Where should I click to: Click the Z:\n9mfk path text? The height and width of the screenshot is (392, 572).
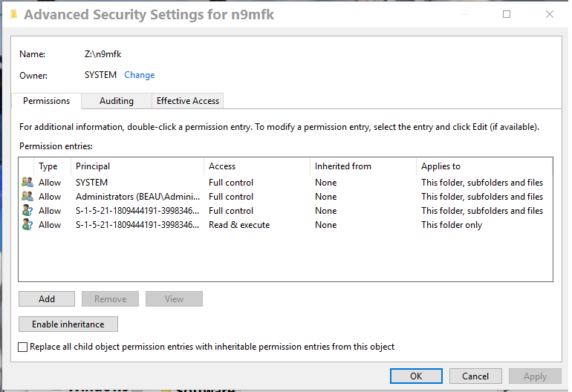pos(103,54)
